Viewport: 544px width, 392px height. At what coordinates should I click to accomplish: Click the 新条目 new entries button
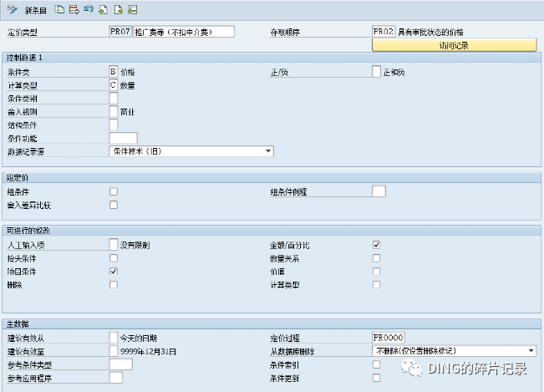click(35, 10)
